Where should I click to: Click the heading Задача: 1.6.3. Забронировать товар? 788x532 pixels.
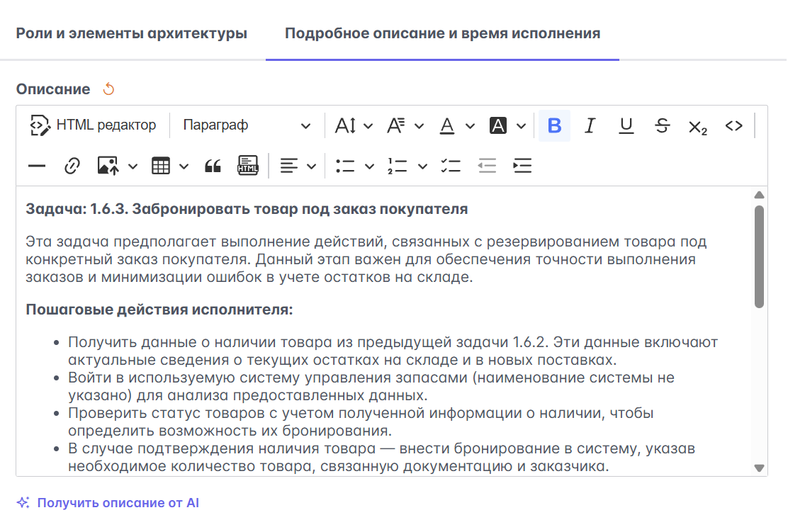(247, 209)
